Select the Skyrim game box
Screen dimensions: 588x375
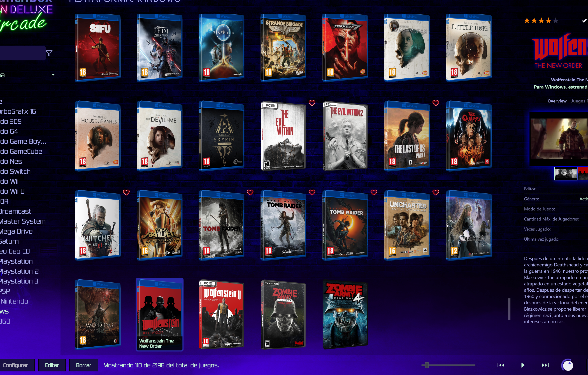pos(222,136)
